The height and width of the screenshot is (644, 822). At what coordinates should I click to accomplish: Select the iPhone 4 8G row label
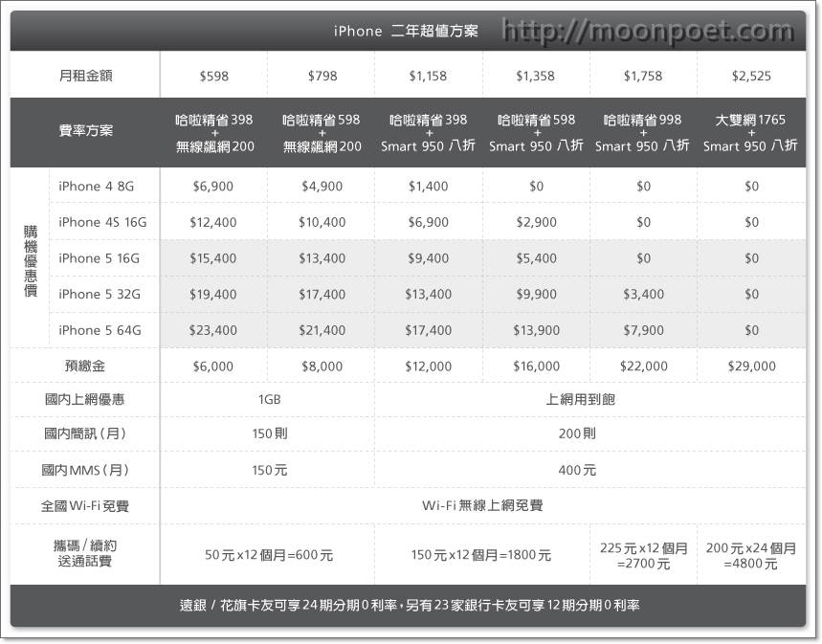96,186
